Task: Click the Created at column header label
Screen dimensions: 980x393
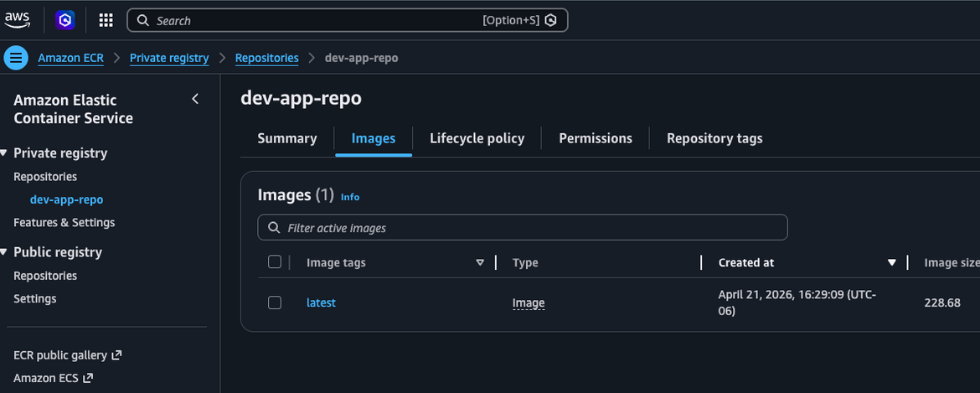Action: [746, 262]
